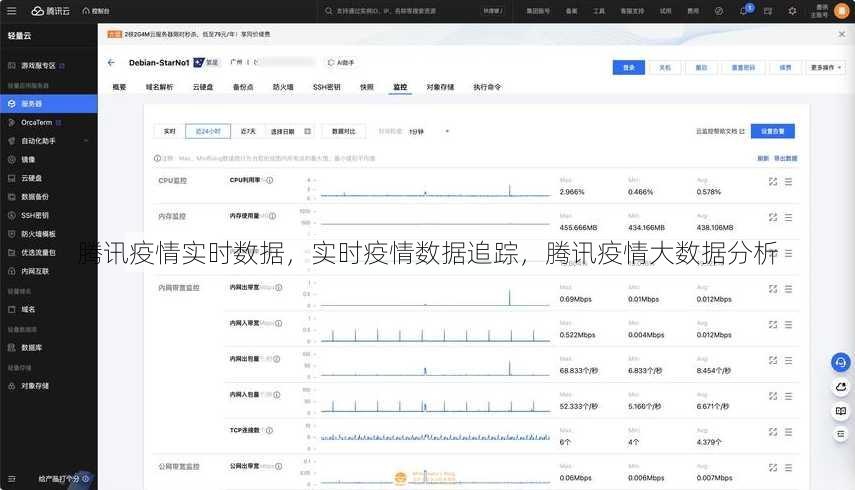855x490 pixels.
Task: Select the 近7天 time range
Action: [x=248, y=131]
